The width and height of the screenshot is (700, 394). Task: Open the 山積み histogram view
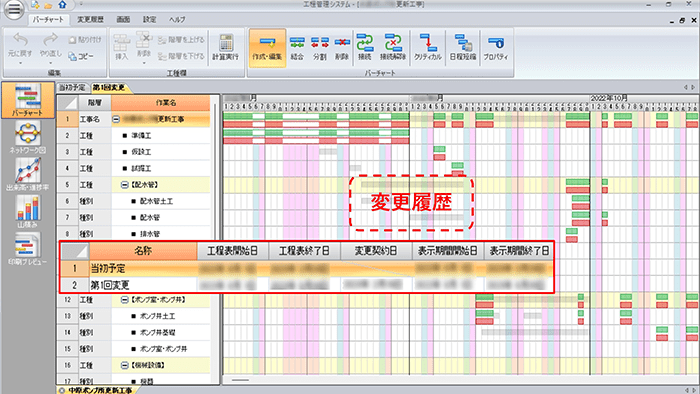click(x=28, y=212)
